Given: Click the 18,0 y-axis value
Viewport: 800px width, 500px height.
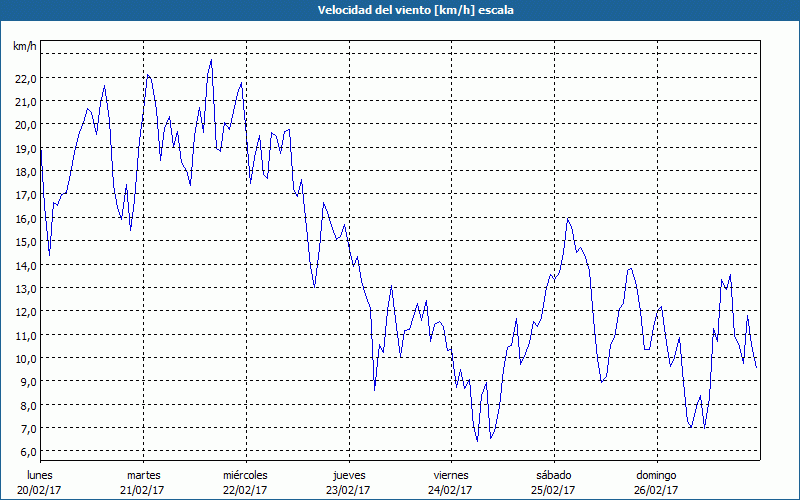Looking at the screenshot, I should click(x=25, y=171).
